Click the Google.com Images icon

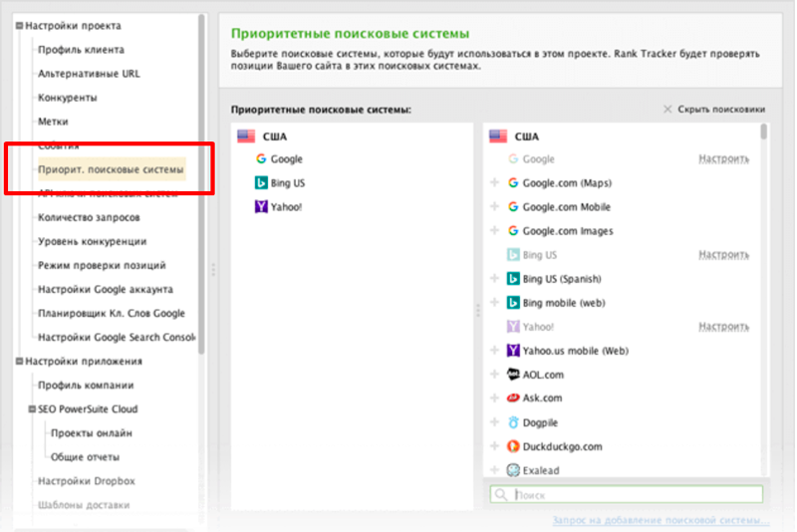513,231
